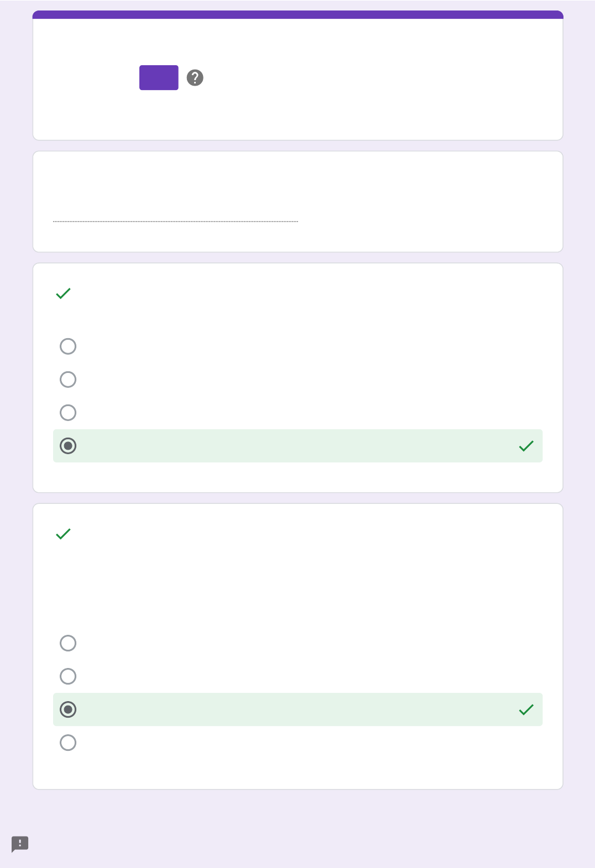Screen dimensions: 595x868
Task: Select the last radio option in second question
Action: click(68, 743)
